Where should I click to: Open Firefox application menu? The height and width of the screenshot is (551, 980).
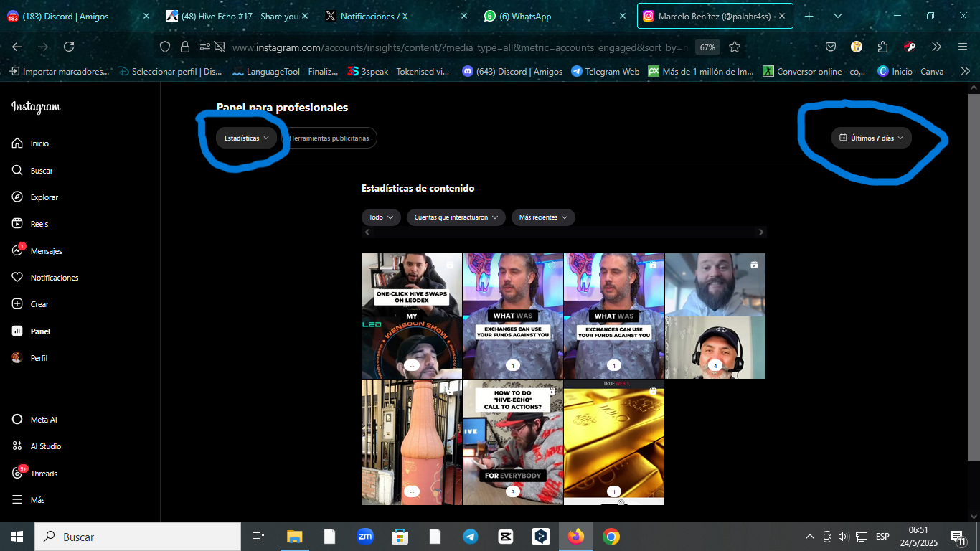click(x=963, y=47)
